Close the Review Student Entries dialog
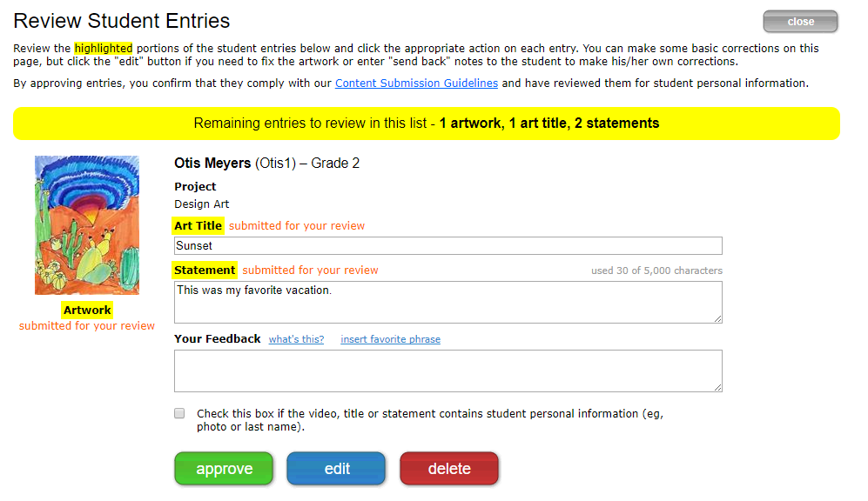This screenshot has width=868, height=501. [800, 22]
